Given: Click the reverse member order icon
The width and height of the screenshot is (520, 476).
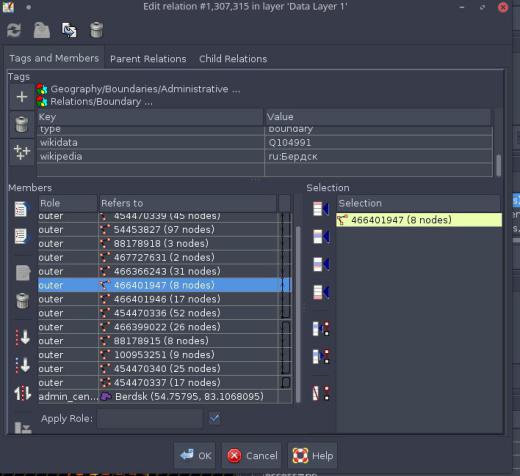Looking at the screenshot, I should [x=22, y=393].
